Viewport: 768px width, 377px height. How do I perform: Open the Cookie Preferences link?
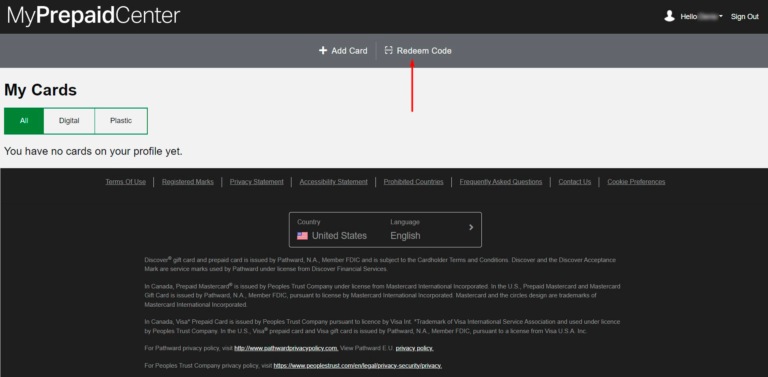pyautogui.click(x=636, y=182)
